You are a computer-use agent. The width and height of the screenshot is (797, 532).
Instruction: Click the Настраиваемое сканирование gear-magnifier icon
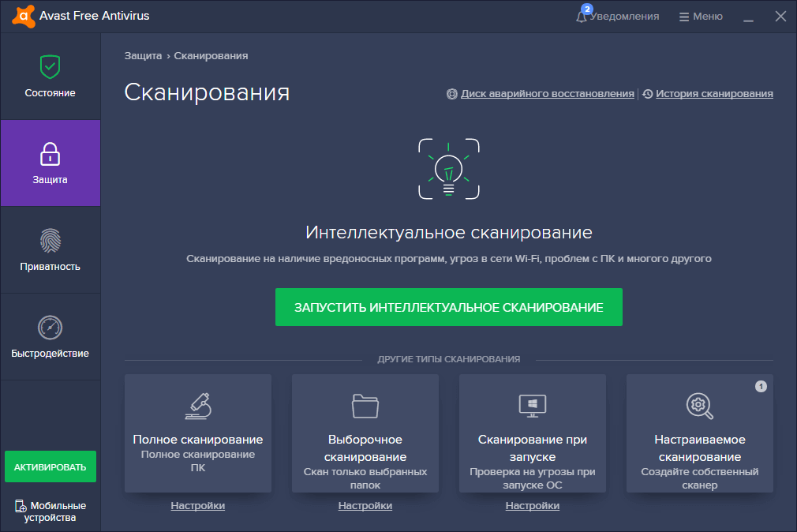tap(699, 405)
